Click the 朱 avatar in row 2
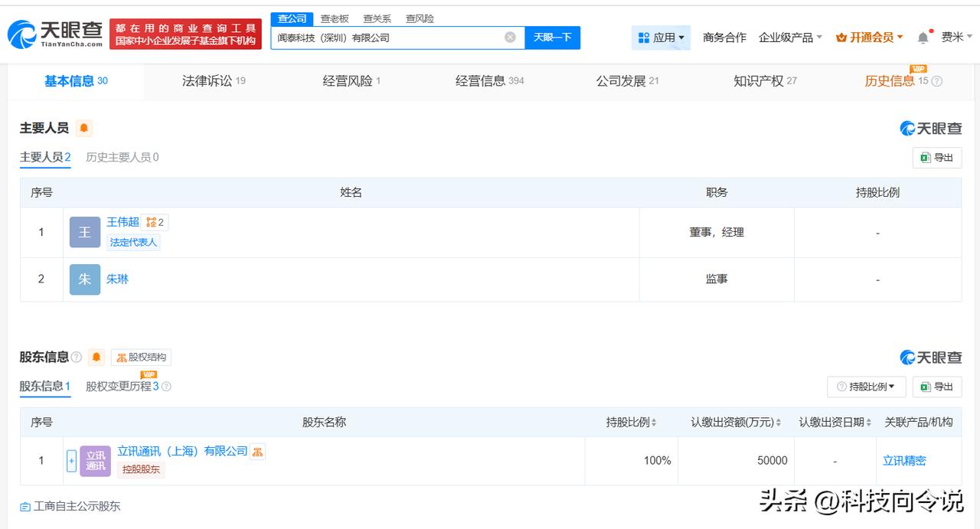The height and width of the screenshot is (529, 980). 85,279
